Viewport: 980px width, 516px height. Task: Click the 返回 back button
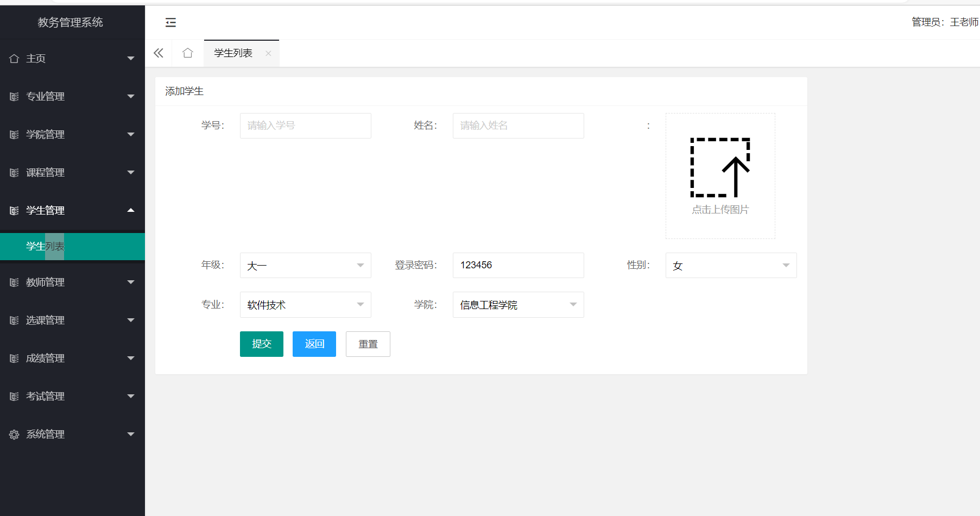314,344
